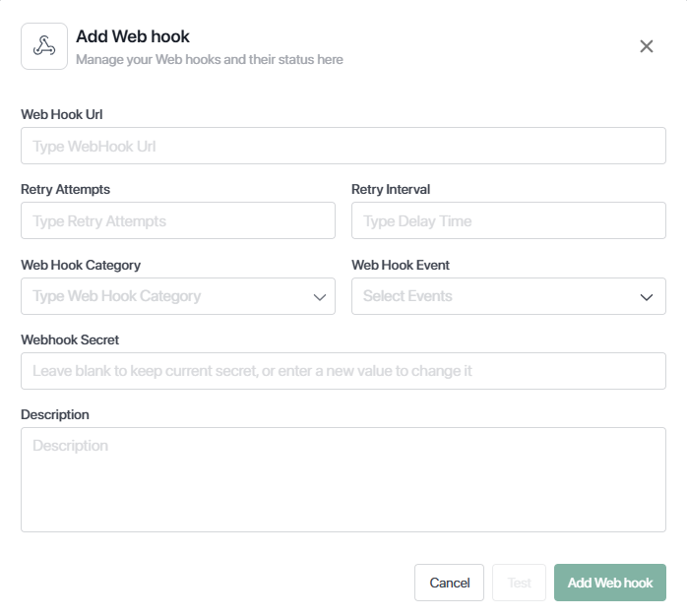Focus the Web Hook Url field
The height and width of the screenshot is (616, 687).
click(x=343, y=146)
